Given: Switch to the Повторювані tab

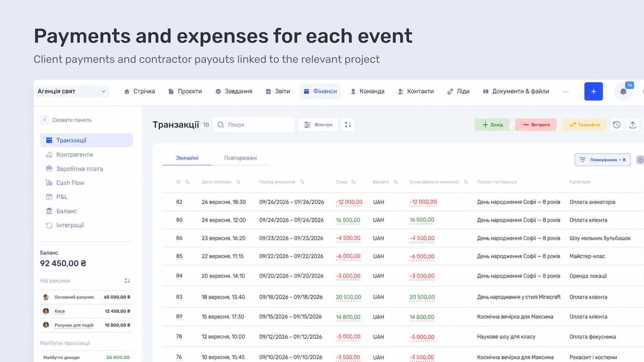Looking at the screenshot, I should 240,158.
